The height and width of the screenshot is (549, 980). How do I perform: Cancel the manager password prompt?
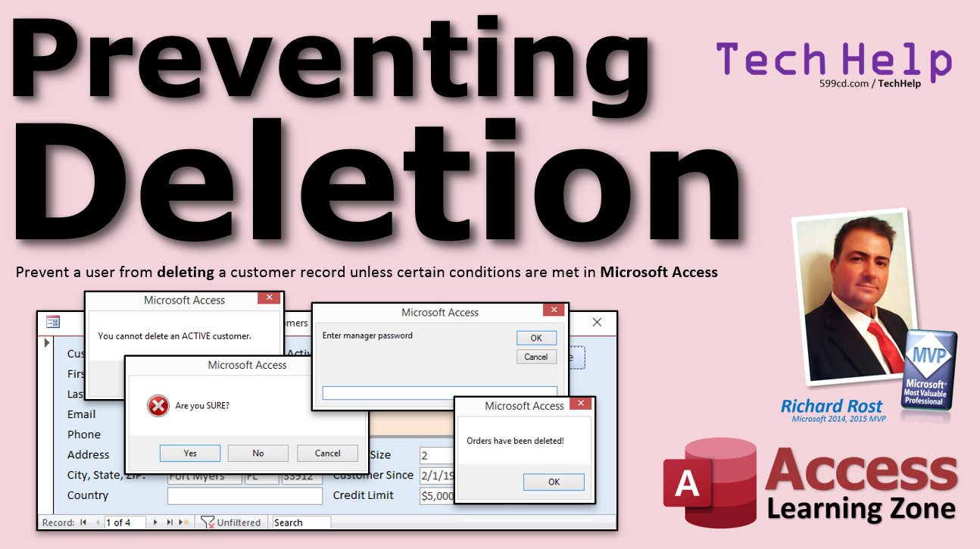coord(536,357)
